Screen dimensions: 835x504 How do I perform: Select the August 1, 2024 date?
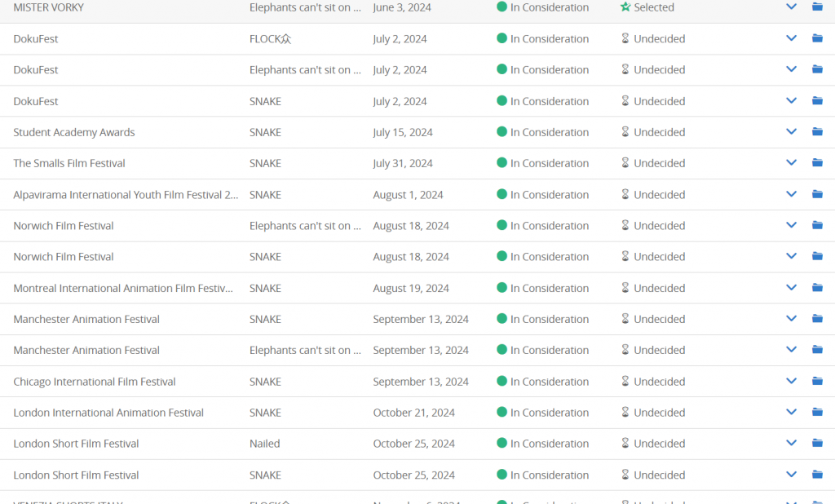click(408, 195)
